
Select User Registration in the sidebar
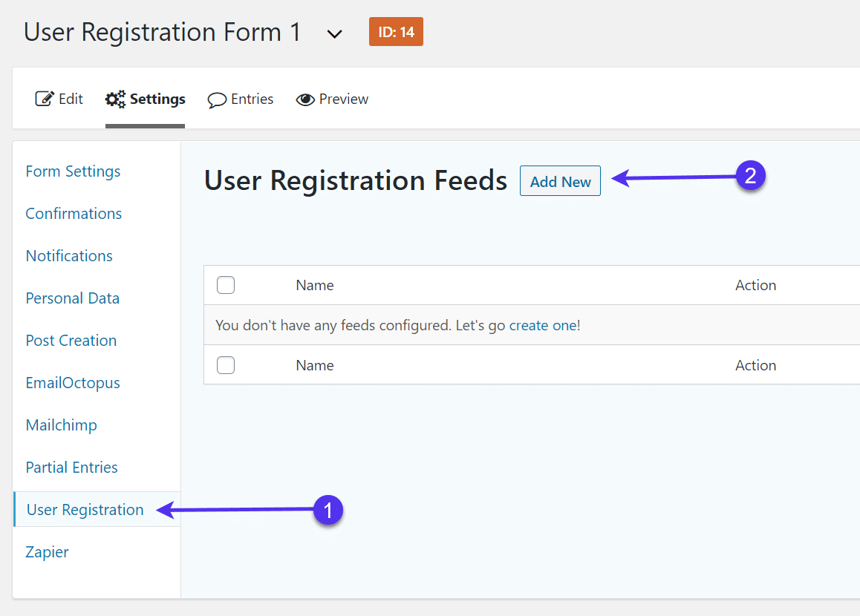point(85,510)
